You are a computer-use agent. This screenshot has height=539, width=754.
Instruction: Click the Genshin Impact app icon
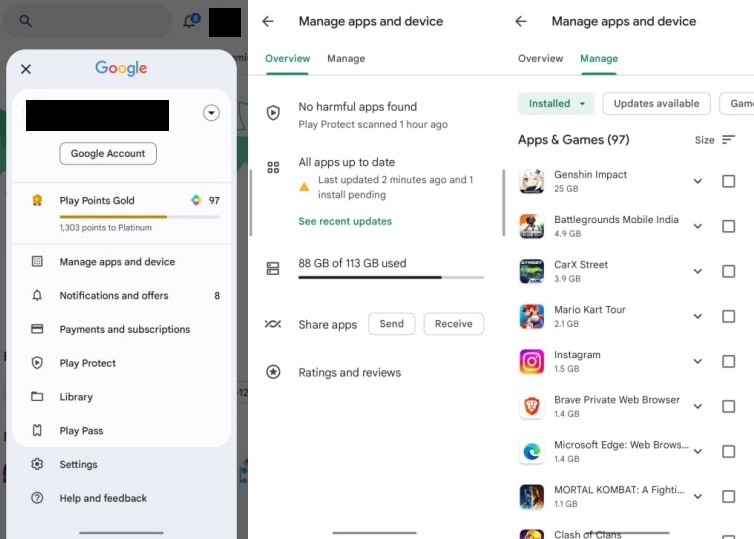(x=532, y=181)
